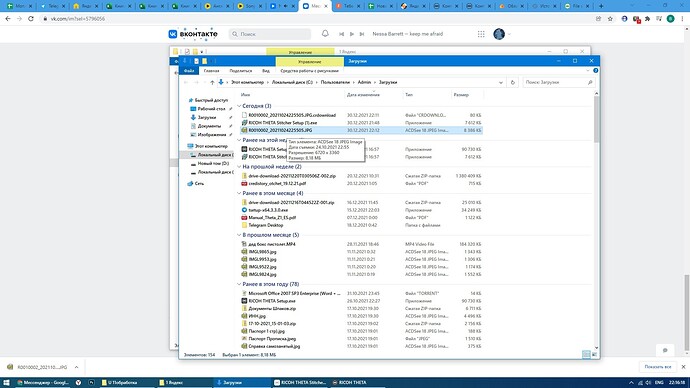This screenshot has height=388, width=690.
Task: Collapse the Сегодня (3) group
Action: click(x=239, y=106)
